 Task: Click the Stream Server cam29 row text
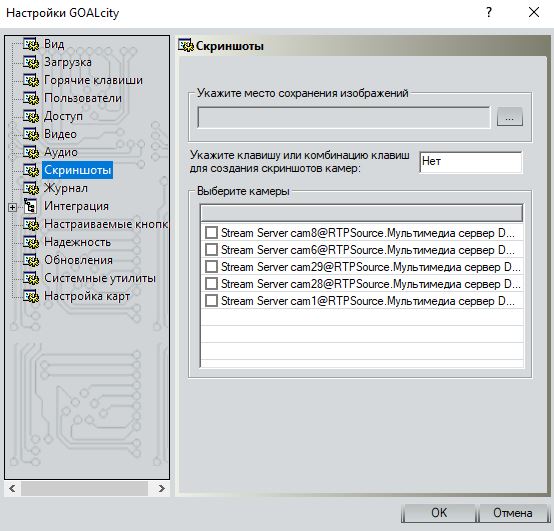[x=370, y=267]
